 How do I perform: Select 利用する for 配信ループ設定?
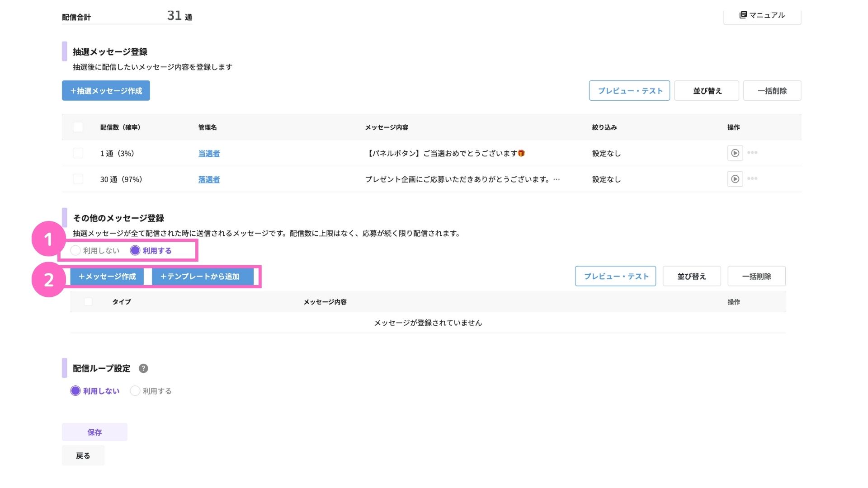[151, 391]
